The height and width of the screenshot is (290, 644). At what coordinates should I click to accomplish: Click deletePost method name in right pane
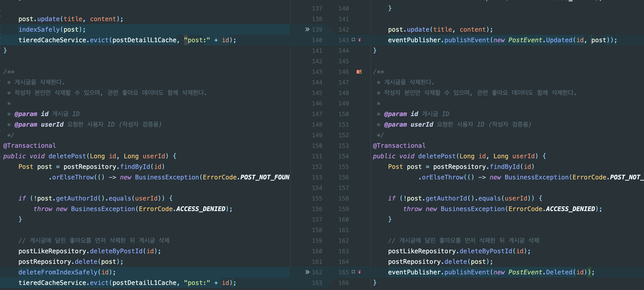[x=437, y=156]
